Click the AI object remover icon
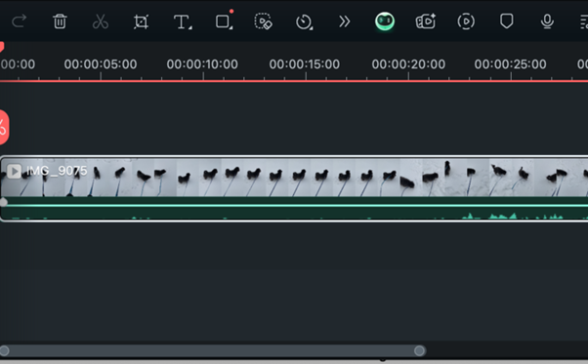The height and width of the screenshot is (364, 588). pyautogui.click(x=264, y=21)
